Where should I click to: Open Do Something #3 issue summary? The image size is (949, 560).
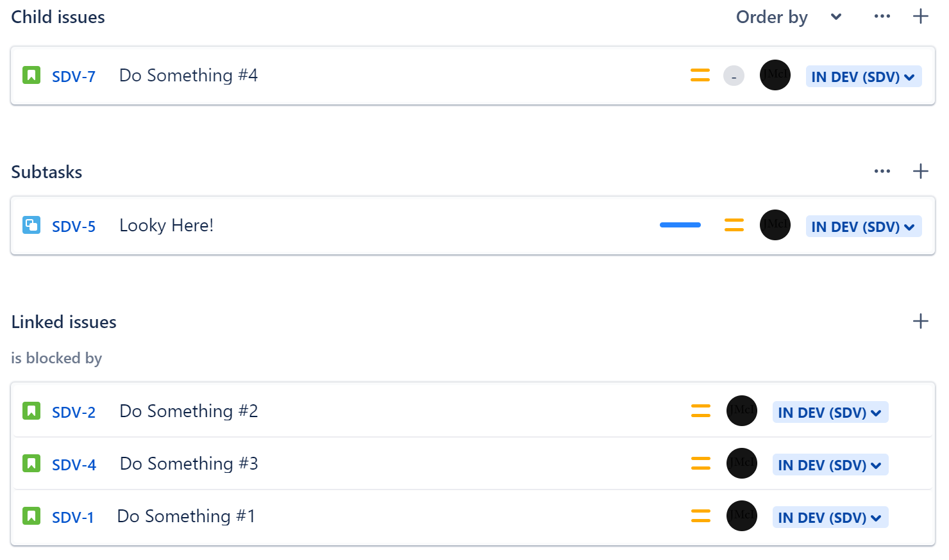click(189, 463)
